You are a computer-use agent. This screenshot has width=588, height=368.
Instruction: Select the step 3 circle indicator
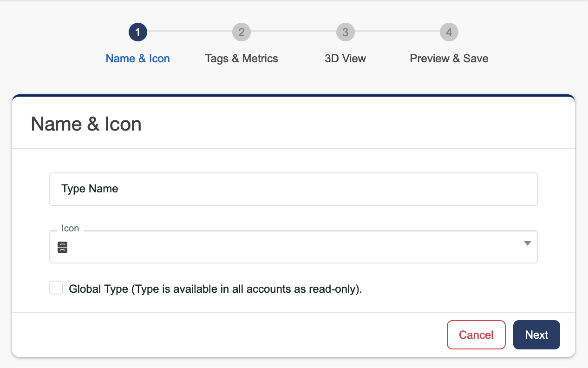click(x=345, y=33)
